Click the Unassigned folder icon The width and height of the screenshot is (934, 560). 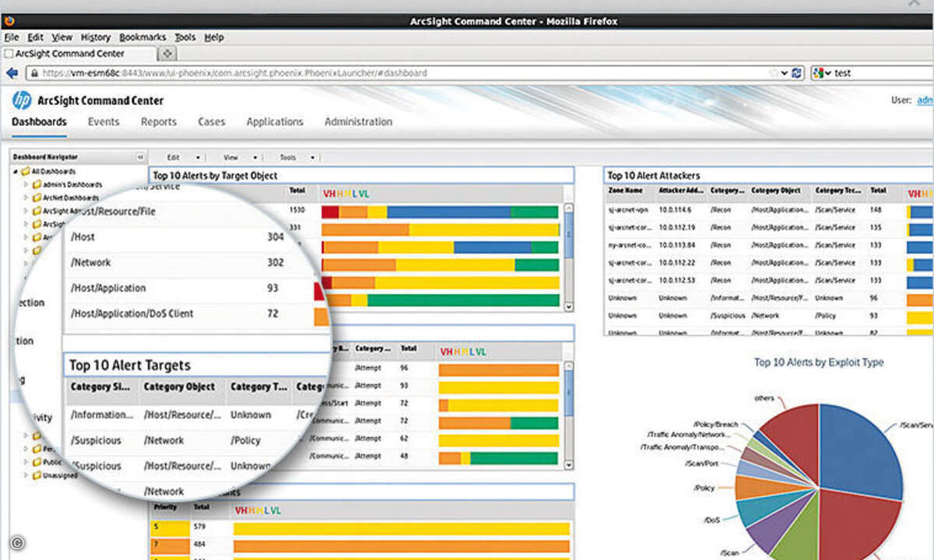point(37,474)
